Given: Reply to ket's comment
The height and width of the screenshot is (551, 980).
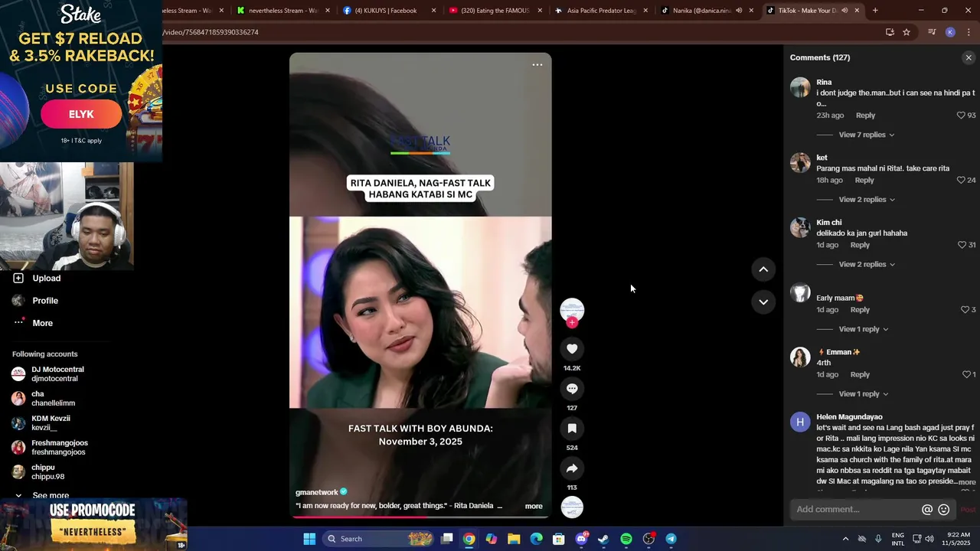Looking at the screenshot, I should point(864,181).
